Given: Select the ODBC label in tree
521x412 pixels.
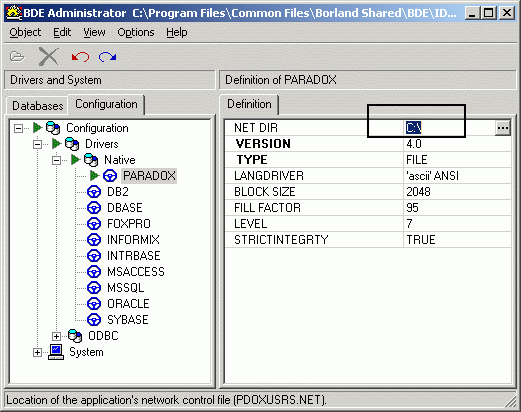Looking at the screenshot, I should click(x=103, y=336).
